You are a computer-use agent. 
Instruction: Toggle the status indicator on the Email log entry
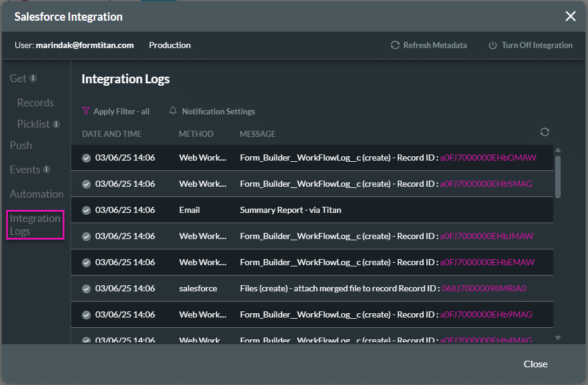(86, 209)
